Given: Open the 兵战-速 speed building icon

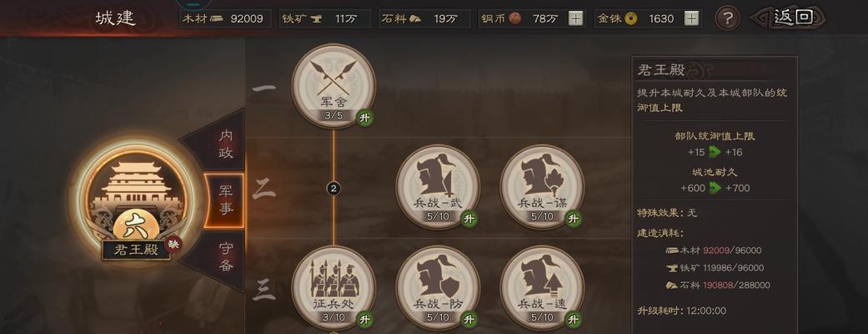Looking at the screenshot, I should pyautogui.click(x=542, y=288).
